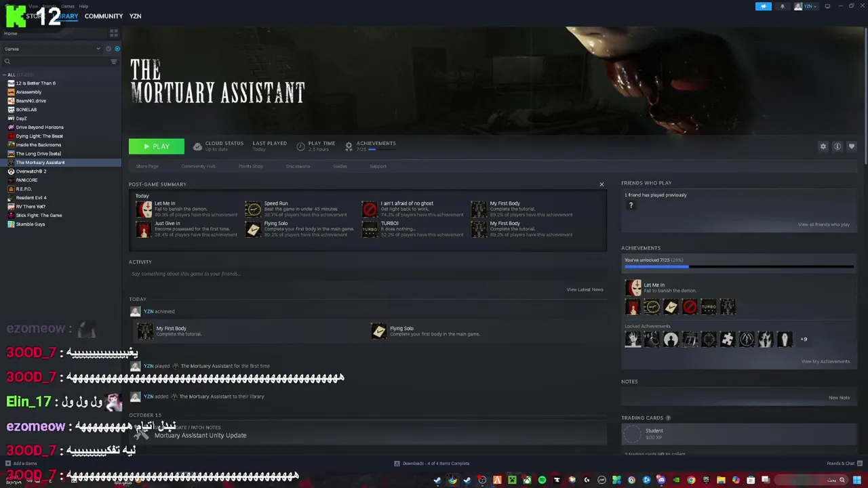This screenshot has height=488, width=868.
Task: Select Stumble Guys in the library
Action: point(31,224)
